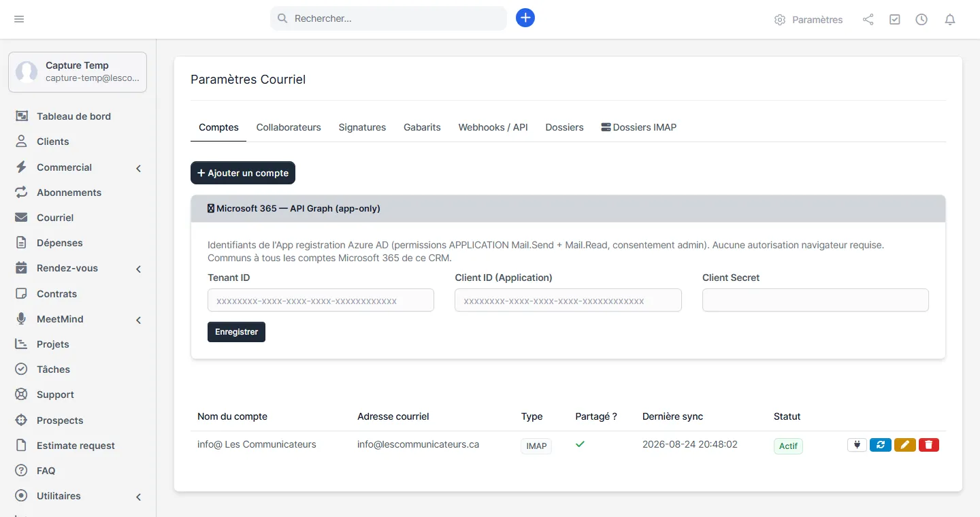Open Clients in sidebar
Viewport: 980px width, 517px height.
point(53,141)
